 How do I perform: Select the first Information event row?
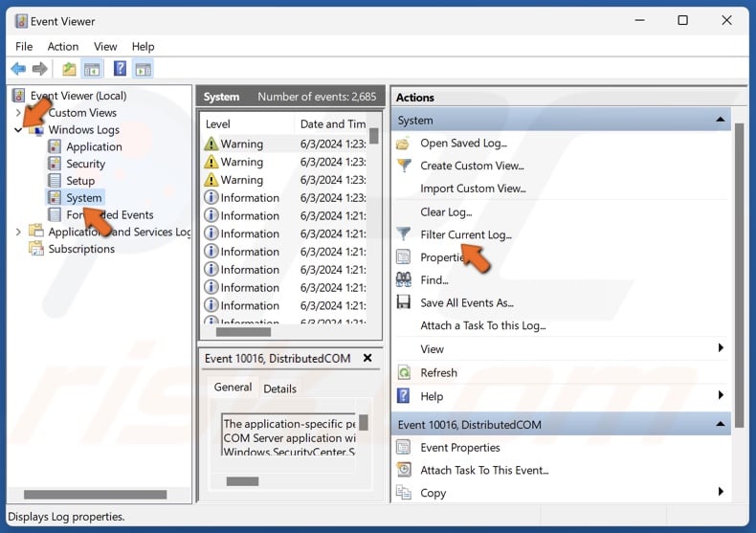[285, 197]
